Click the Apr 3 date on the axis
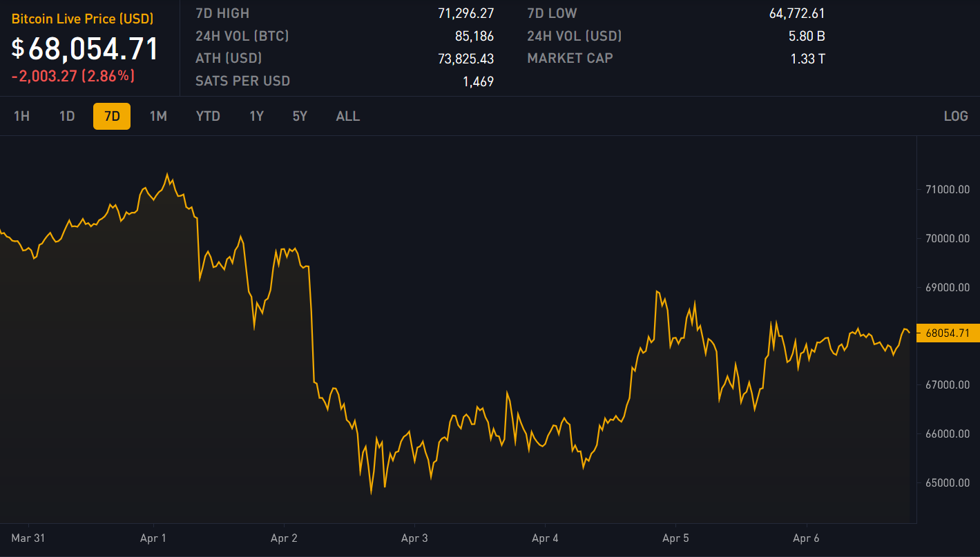Image resolution: width=980 pixels, height=557 pixels. pyautogui.click(x=414, y=538)
